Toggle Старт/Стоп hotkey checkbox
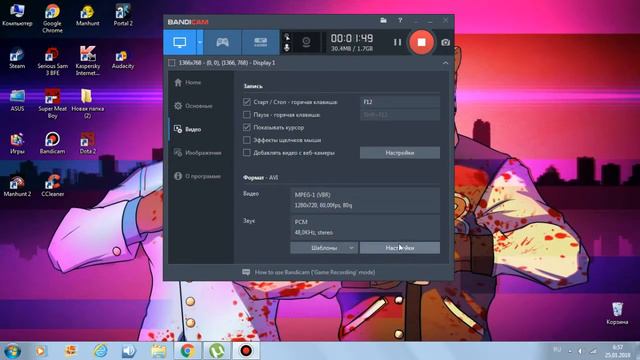Viewport: 640px width, 360px height. pyautogui.click(x=247, y=102)
